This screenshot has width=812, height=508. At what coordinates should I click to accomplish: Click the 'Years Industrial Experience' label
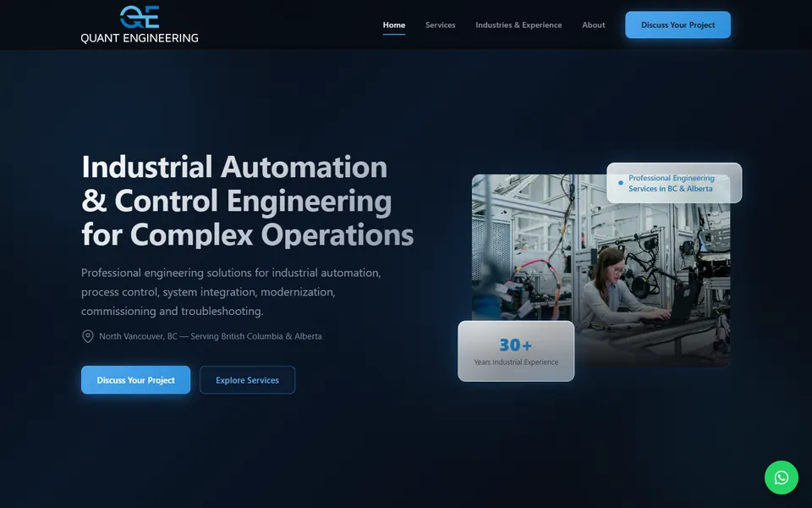516,362
